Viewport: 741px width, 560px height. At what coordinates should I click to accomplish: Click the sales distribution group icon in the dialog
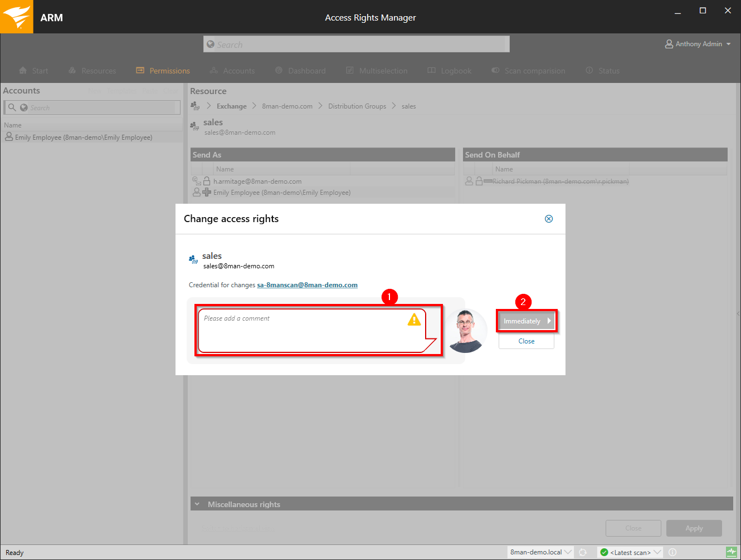(x=193, y=259)
